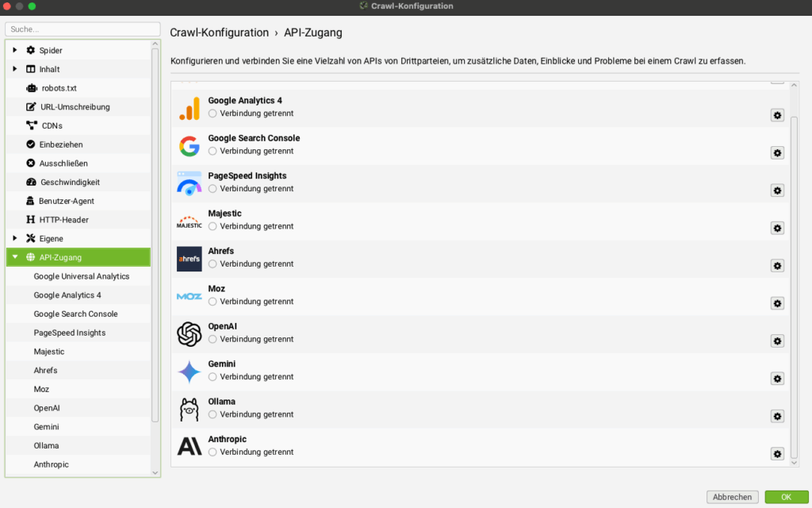The image size is (812, 508).
Task: Click the robots.txt robot icon in sidebar
Action: click(x=32, y=88)
